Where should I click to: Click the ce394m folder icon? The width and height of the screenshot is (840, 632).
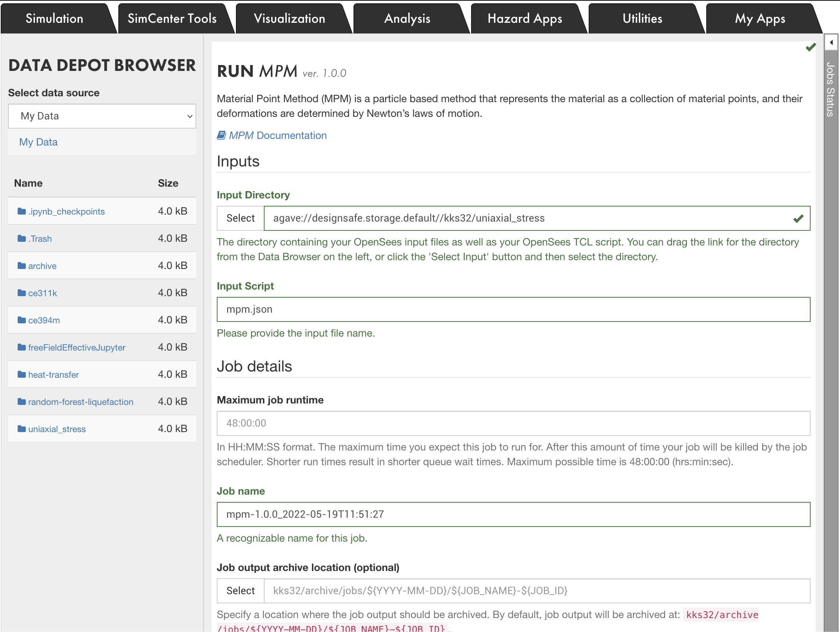pyautogui.click(x=22, y=320)
